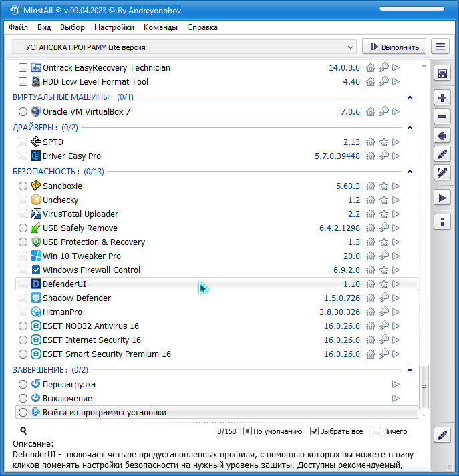The height and width of the screenshot is (476, 459).
Task: Click the search magnifier icon at bottom left
Action: point(23,431)
